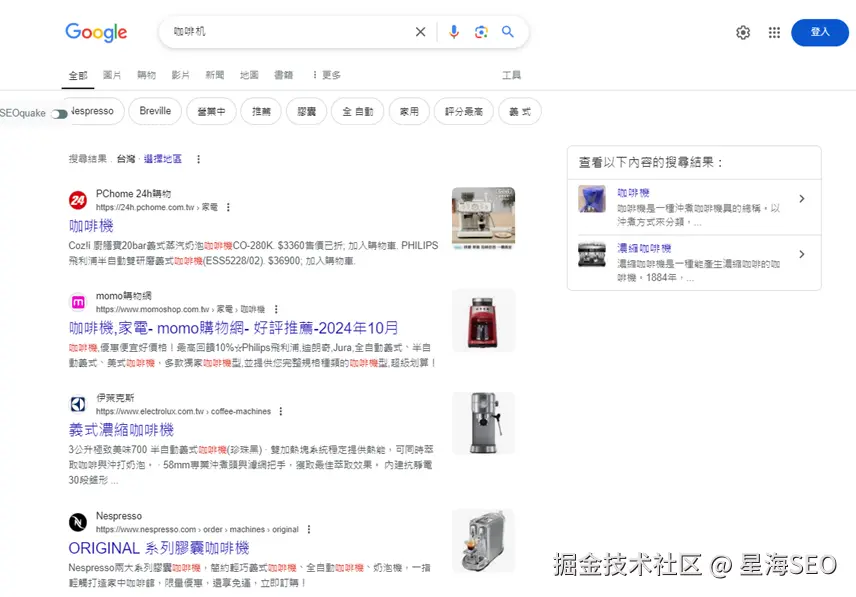Select the Nespresso filter chip
The width and height of the screenshot is (856, 597).
(93, 111)
